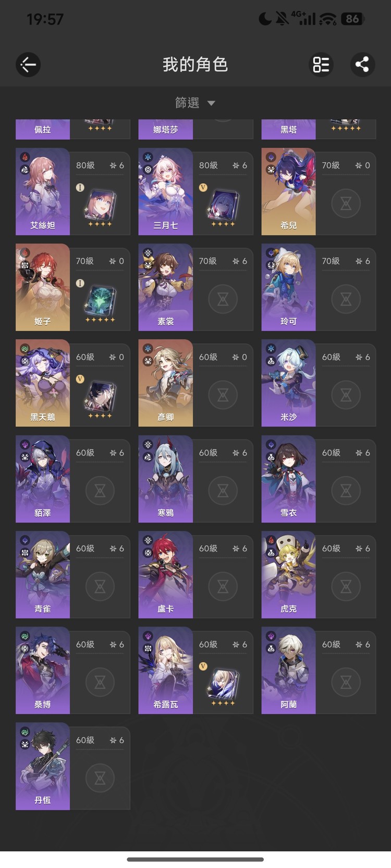Image resolution: width=391 pixels, height=868 pixels.
Task: Select 彥卿 character portrait
Action: coord(166,383)
